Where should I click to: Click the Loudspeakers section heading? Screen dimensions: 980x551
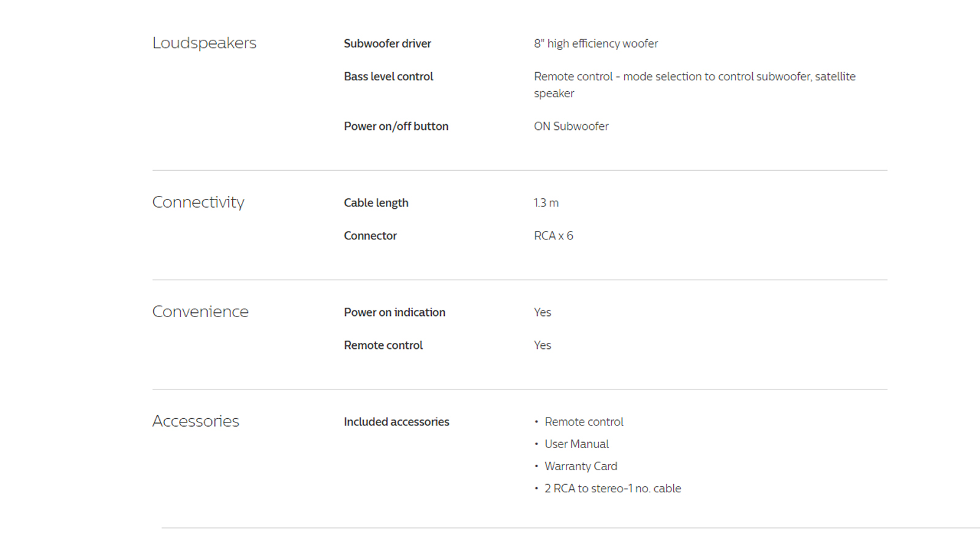tap(204, 43)
